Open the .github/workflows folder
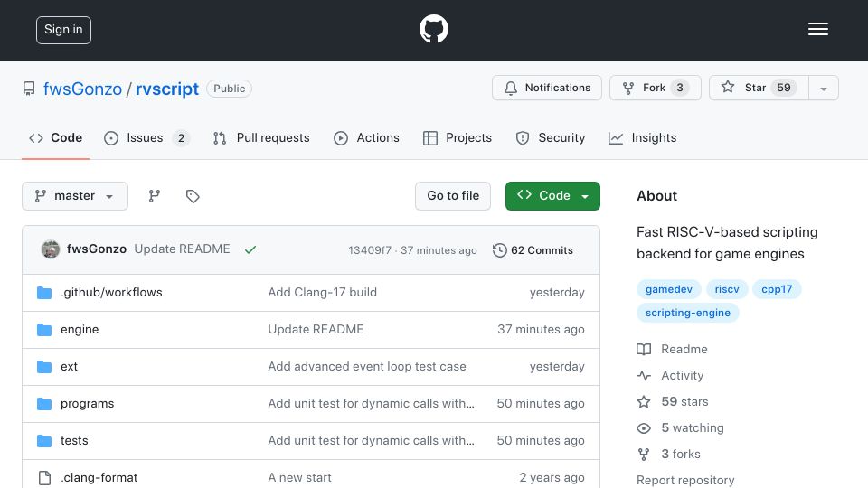The image size is (868, 488). (111, 292)
